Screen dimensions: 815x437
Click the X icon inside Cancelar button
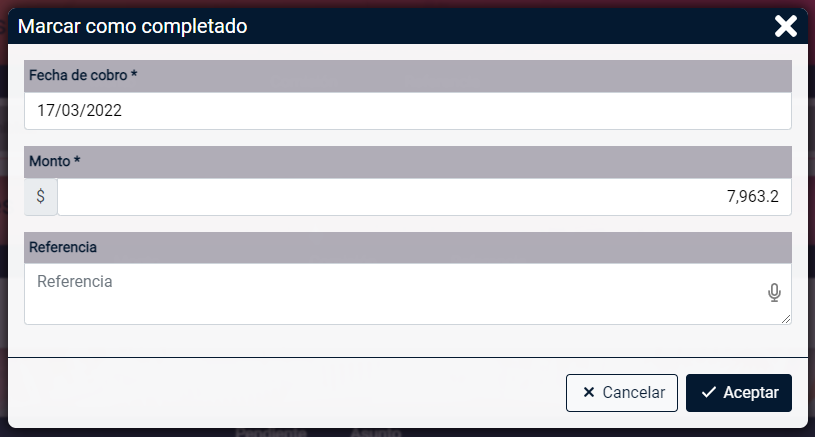(x=588, y=392)
